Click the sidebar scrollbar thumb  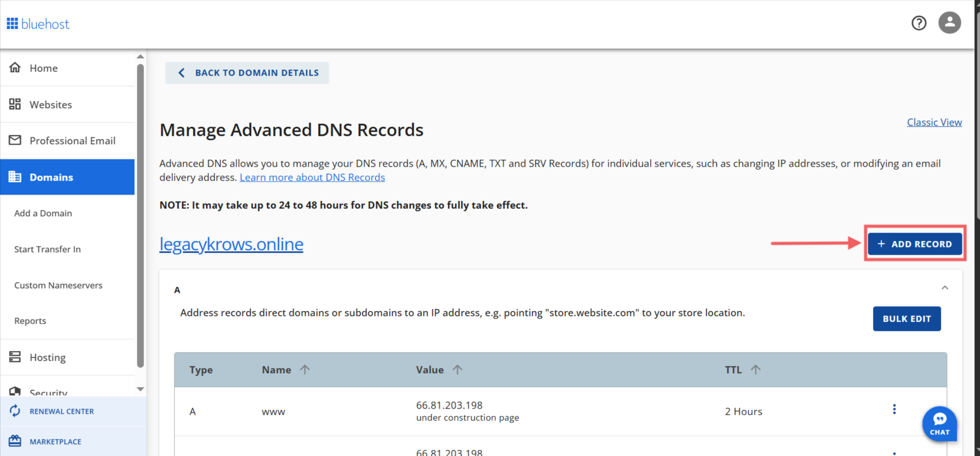click(141, 215)
